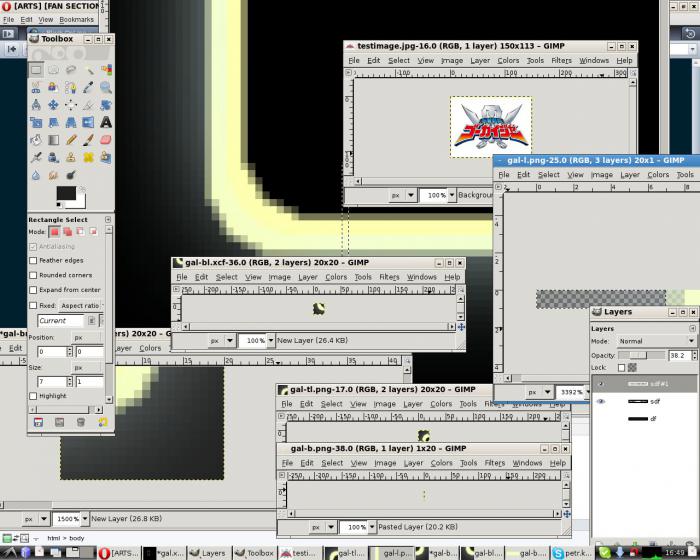Select the Bucket Fill tool

(x=36, y=140)
